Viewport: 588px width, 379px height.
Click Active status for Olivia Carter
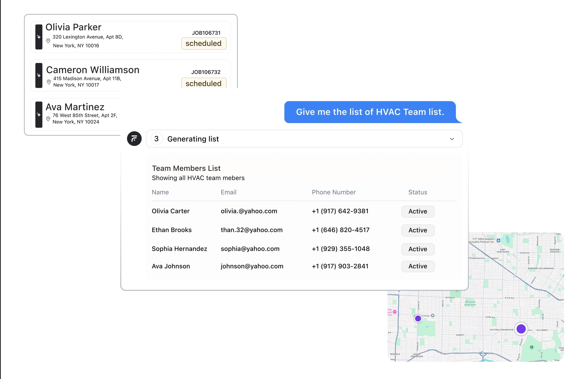click(418, 211)
